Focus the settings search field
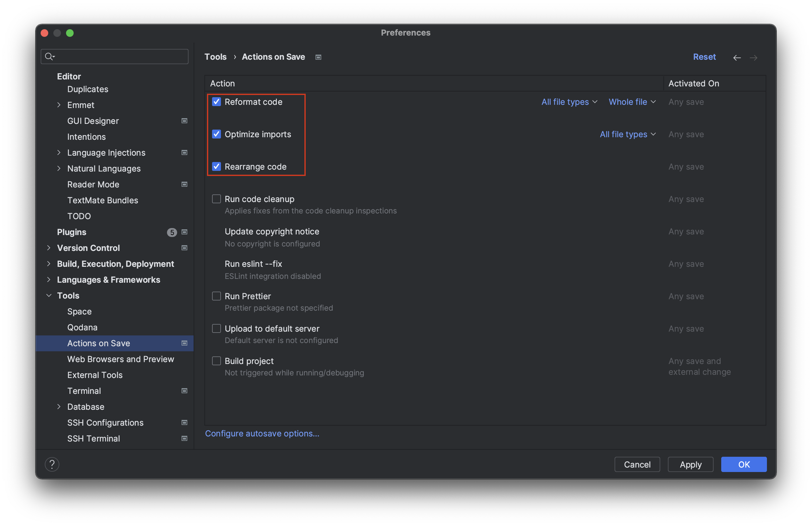This screenshot has height=526, width=812. tap(114, 56)
